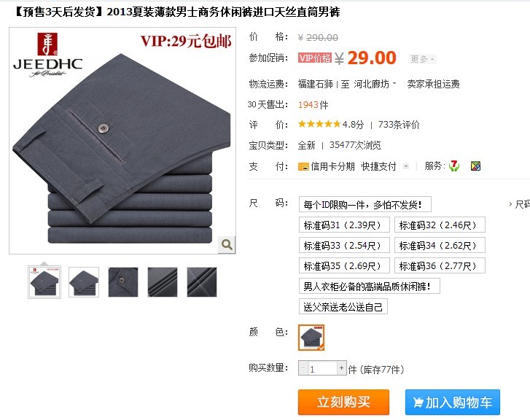Click the credit card installment icon
This screenshot has width=530, height=420.
tap(303, 166)
